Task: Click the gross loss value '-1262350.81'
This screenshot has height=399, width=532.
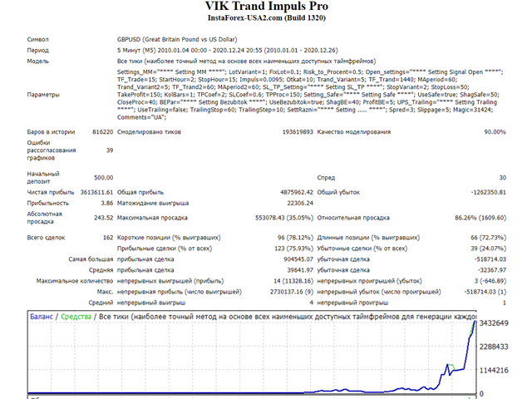Action: [489, 192]
